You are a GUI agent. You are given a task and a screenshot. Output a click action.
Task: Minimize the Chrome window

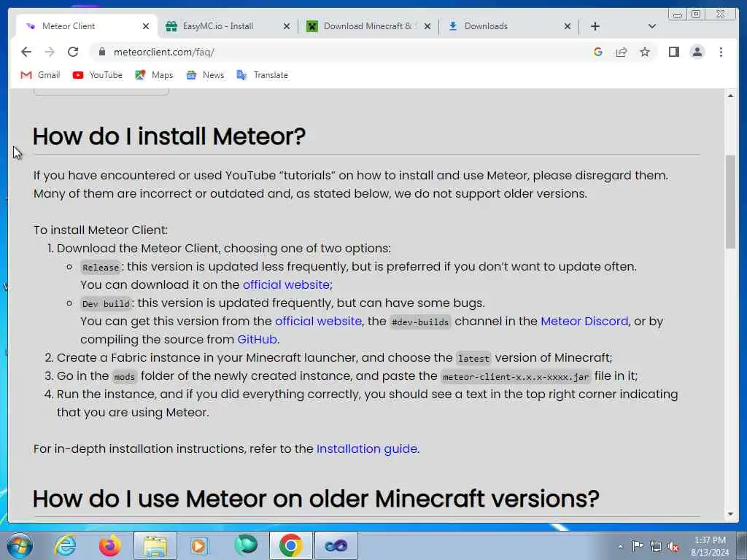click(x=678, y=15)
